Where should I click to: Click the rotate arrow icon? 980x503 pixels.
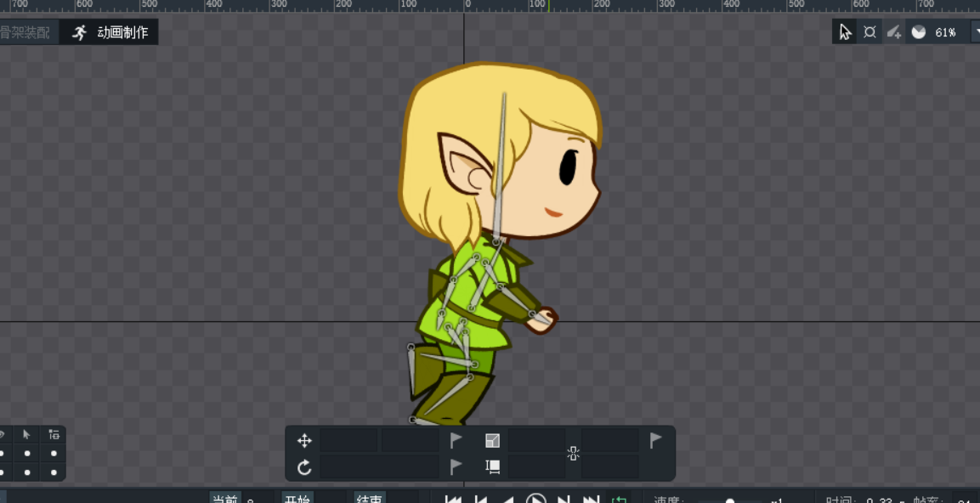[x=304, y=466]
